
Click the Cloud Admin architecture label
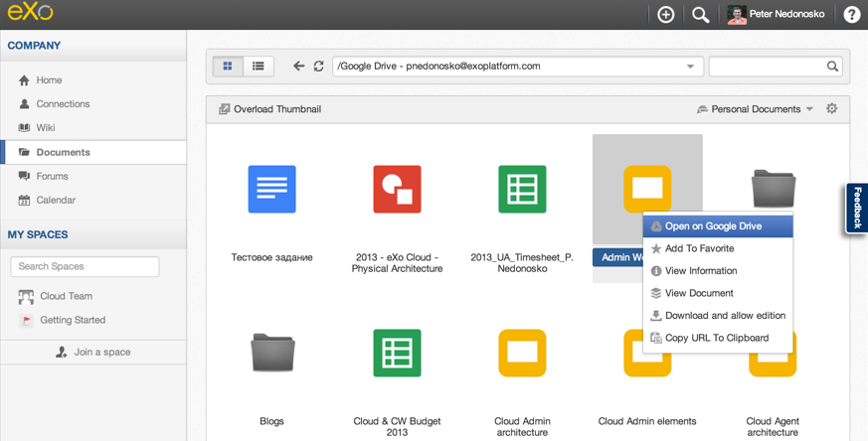[522, 427]
